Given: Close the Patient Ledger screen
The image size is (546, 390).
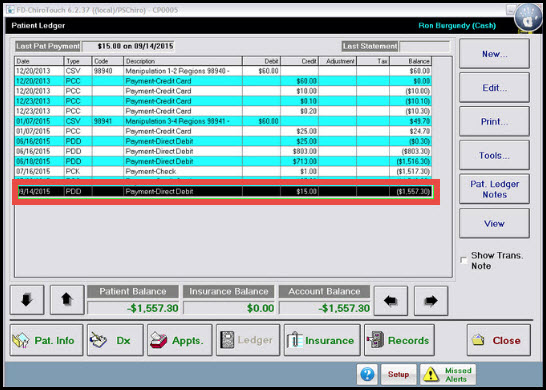Looking at the screenshot, I should [x=499, y=340].
